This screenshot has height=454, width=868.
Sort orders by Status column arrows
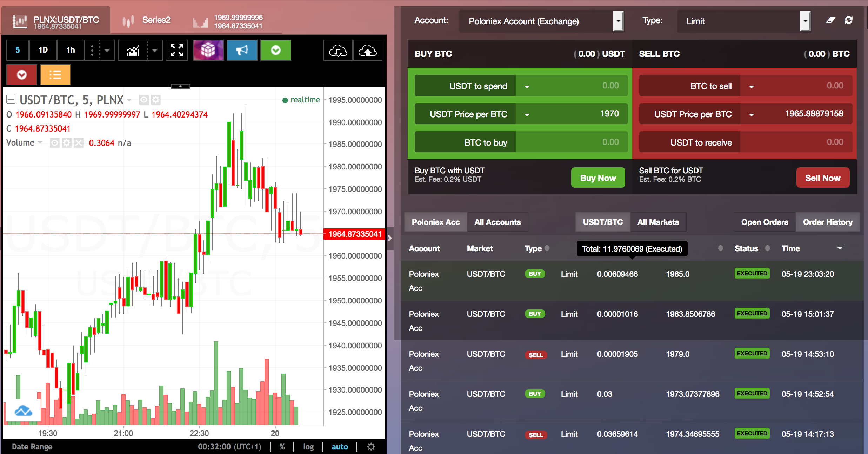(x=767, y=248)
